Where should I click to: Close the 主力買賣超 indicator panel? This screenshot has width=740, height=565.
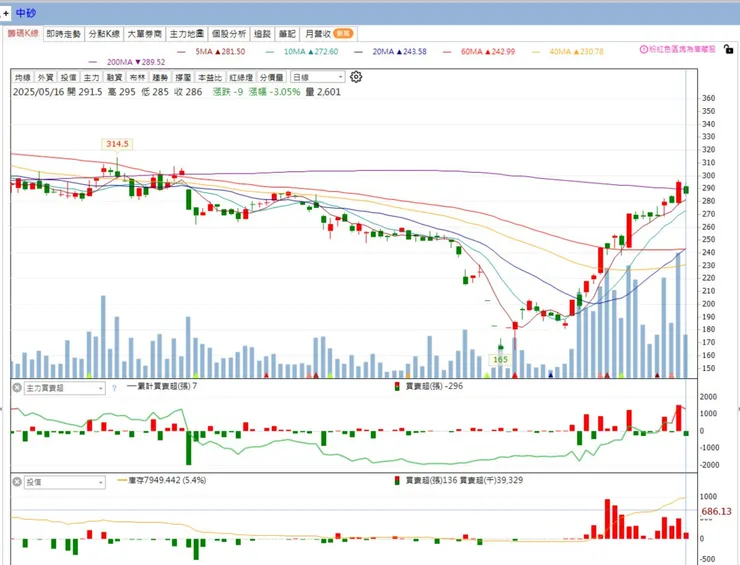click(x=17, y=388)
